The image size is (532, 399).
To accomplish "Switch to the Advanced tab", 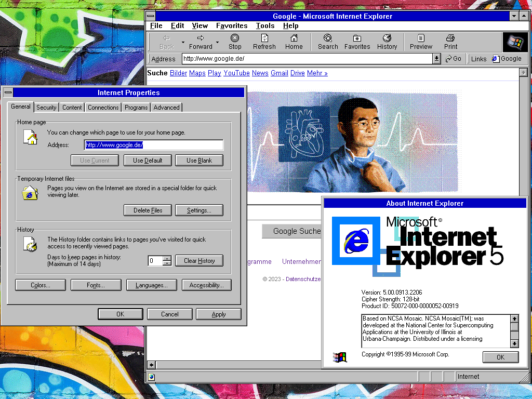I will [166, 107].
